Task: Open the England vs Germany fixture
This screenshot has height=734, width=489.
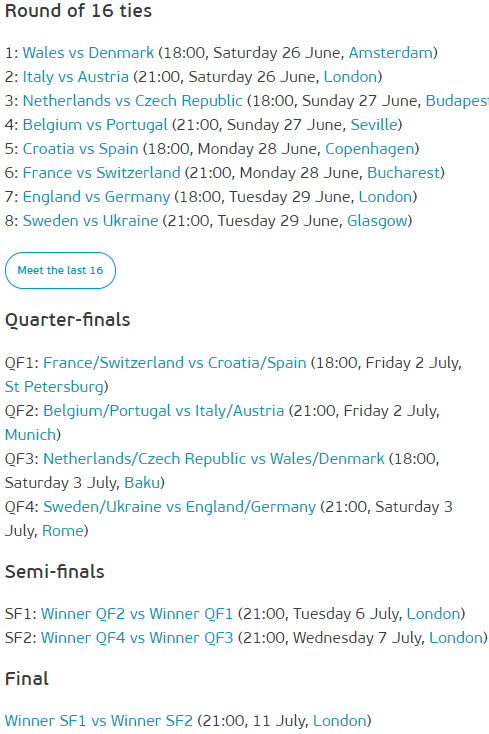Action: pos(96,197)
